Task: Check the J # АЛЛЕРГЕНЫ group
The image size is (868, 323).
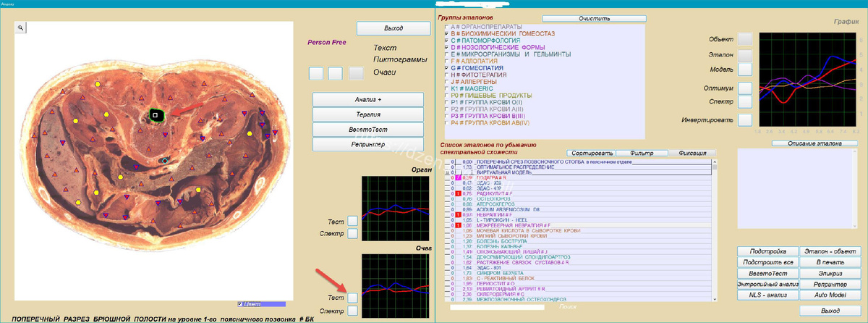Action: (x=446, y=82)
